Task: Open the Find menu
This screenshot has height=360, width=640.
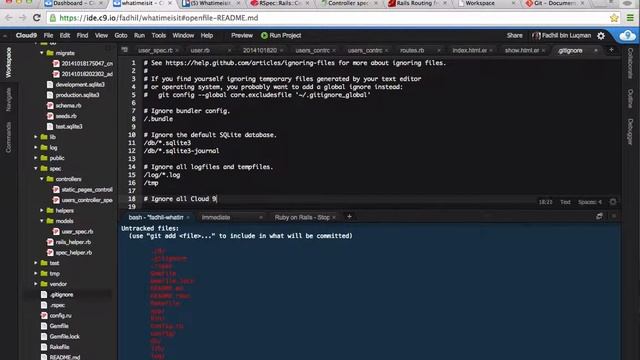Action: tap(82, 36)
